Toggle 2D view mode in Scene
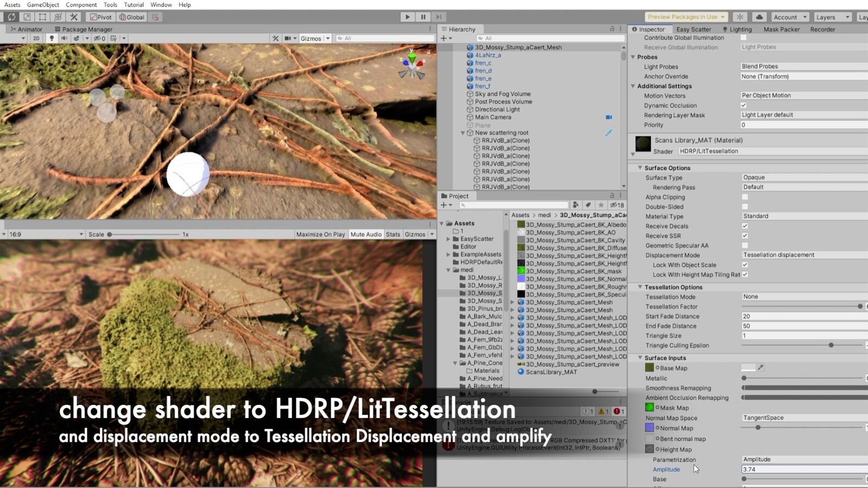 36,38
